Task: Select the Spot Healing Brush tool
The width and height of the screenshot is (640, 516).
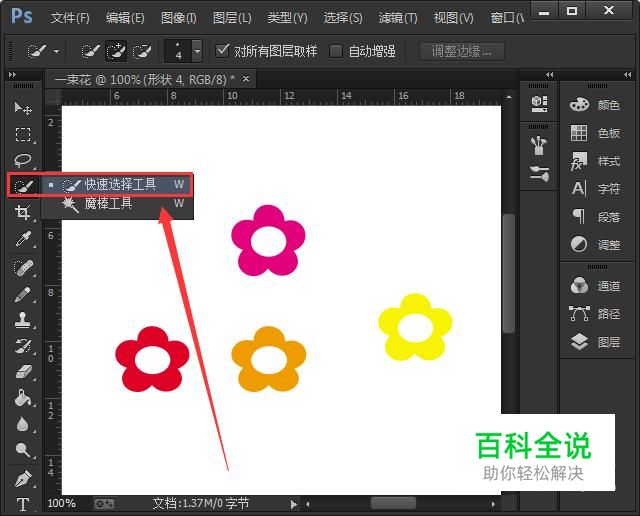Action: (x=23, y=268)
